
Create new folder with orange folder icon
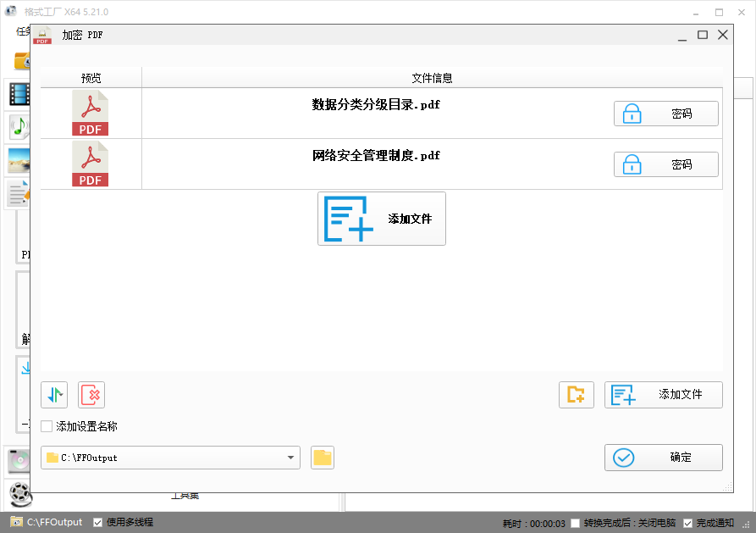(x=577, y=395)
